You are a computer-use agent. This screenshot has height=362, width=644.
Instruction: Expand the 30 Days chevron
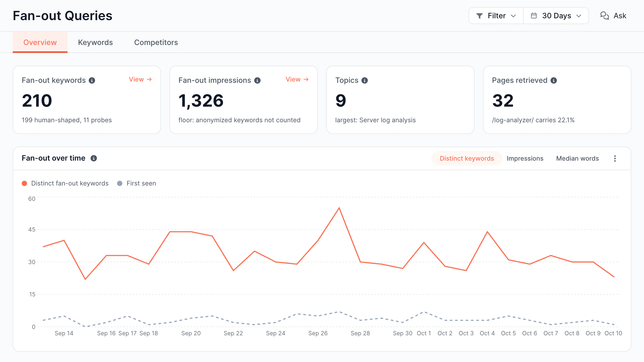click(579, 16)
